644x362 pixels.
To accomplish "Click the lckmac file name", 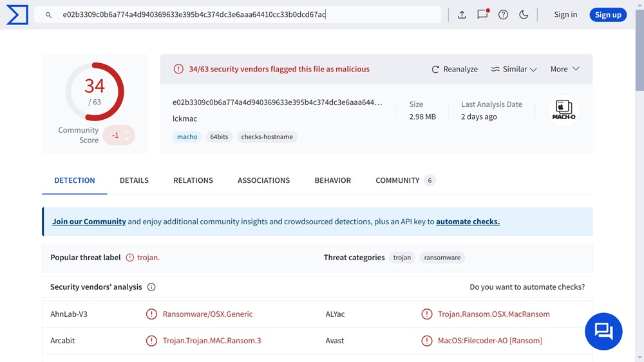I will [185, 119].
